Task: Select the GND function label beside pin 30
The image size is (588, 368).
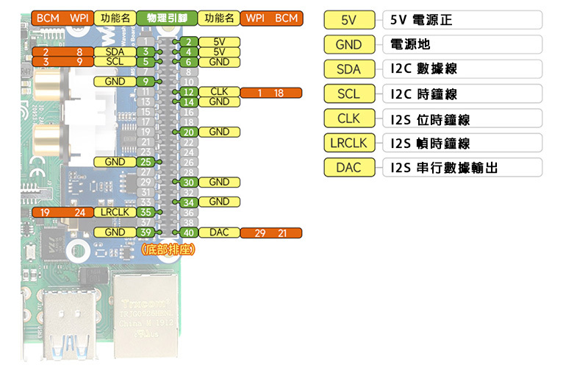Action: click(219, 183)
